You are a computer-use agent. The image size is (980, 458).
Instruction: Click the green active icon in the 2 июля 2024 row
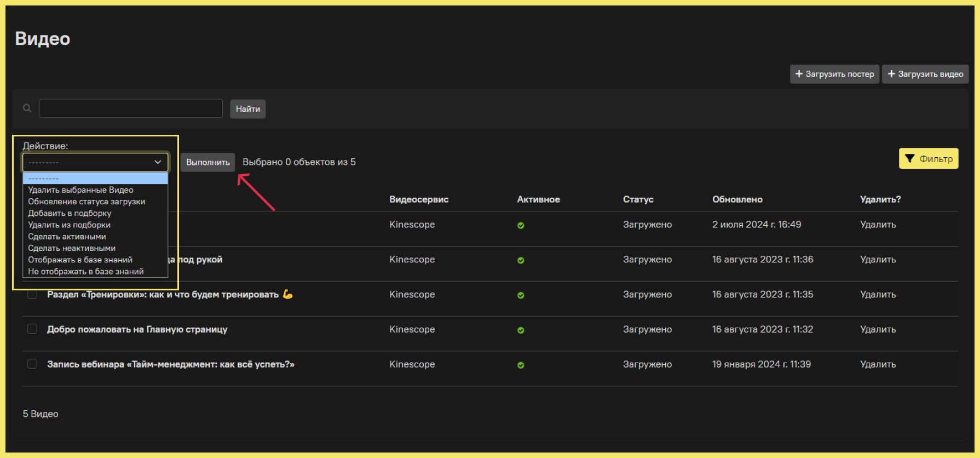tap(521, 225)
